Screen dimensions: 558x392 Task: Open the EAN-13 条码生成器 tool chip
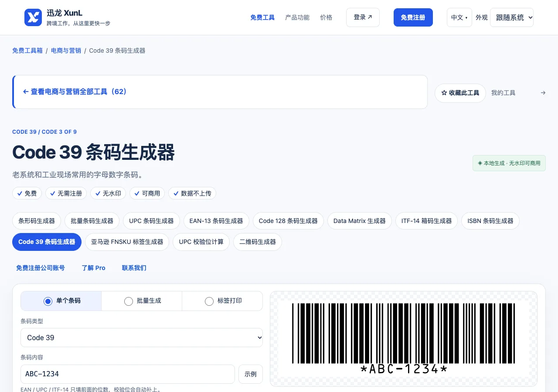216,221
